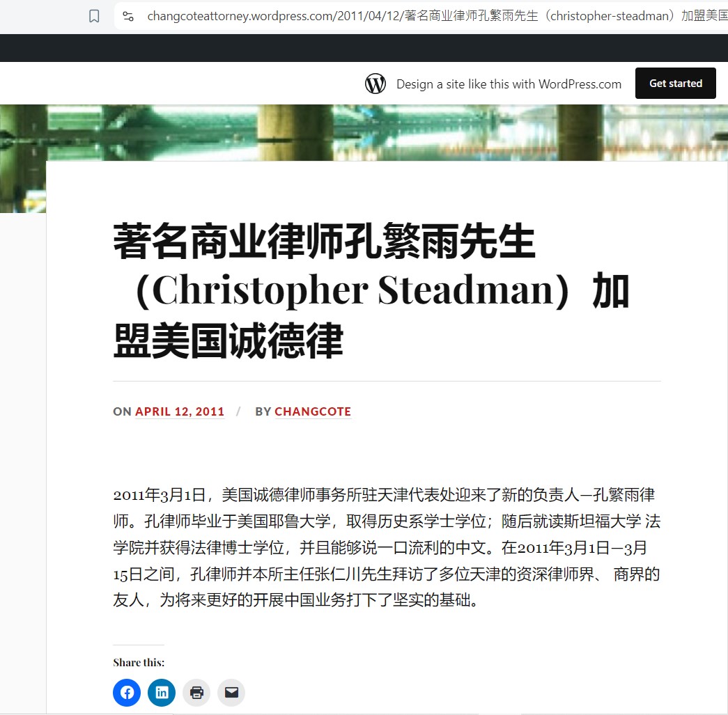Click the Print share icon
Viewport: 728px width, 715px height.
[196, 692]
